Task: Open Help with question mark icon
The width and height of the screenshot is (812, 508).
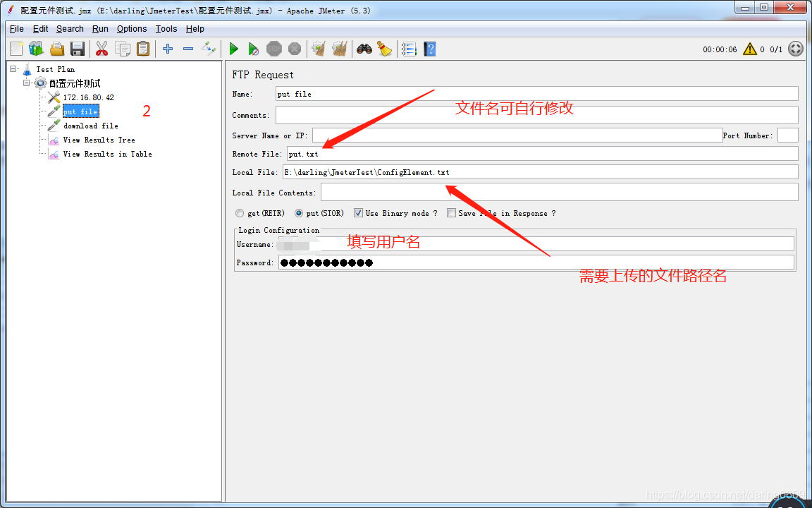Action: pos(429,49)
